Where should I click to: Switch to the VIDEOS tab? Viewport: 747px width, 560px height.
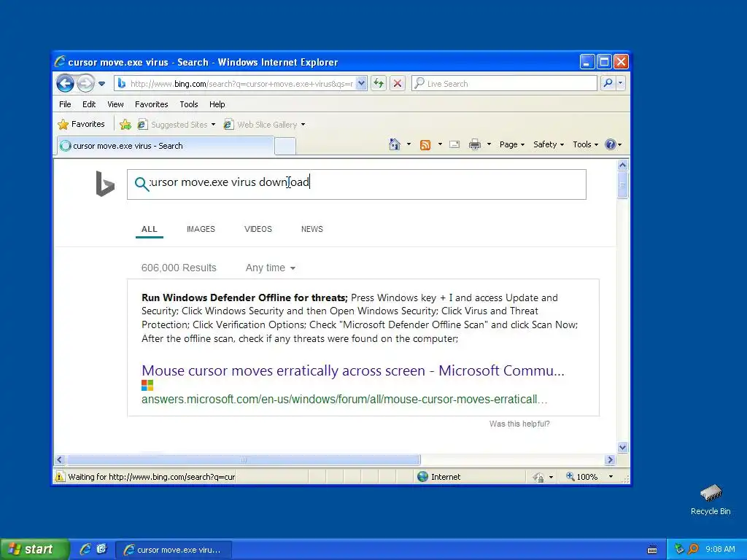pyautogui.click(x=258, y=229)
